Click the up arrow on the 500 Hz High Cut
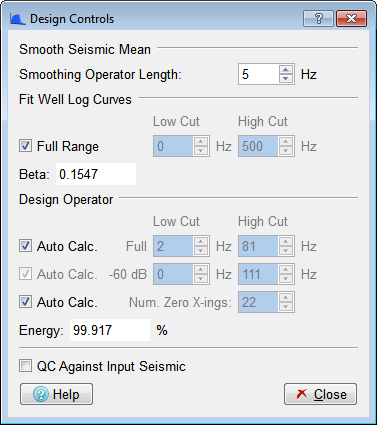Viewport: 377px width, 425px height. [x=286, y=141]
